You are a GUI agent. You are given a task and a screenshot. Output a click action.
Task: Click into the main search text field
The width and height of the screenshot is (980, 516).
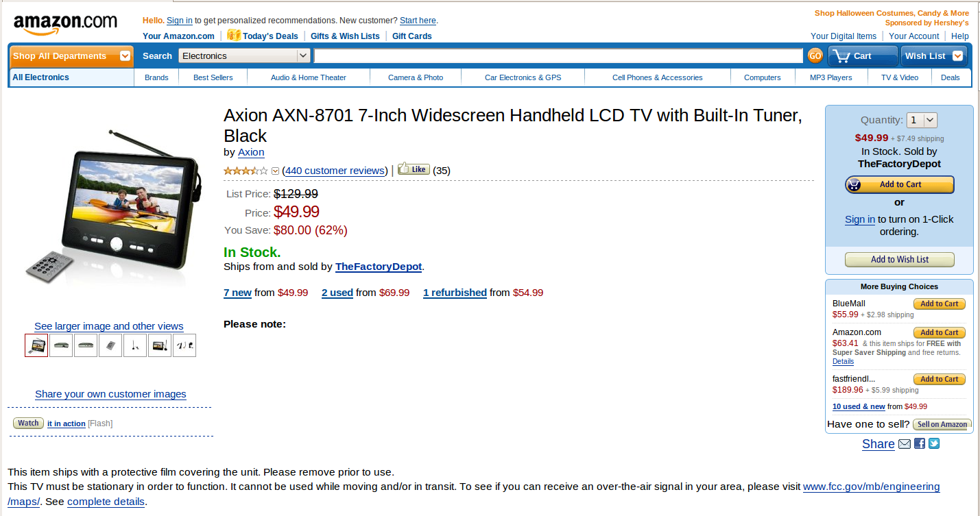558,56
